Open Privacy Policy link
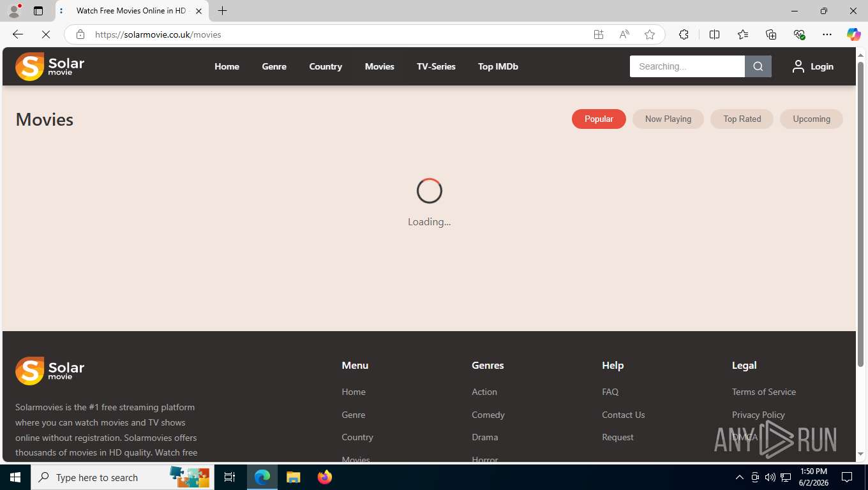The width and height of the screenshot is (868, 490). [x=758, y=415]
